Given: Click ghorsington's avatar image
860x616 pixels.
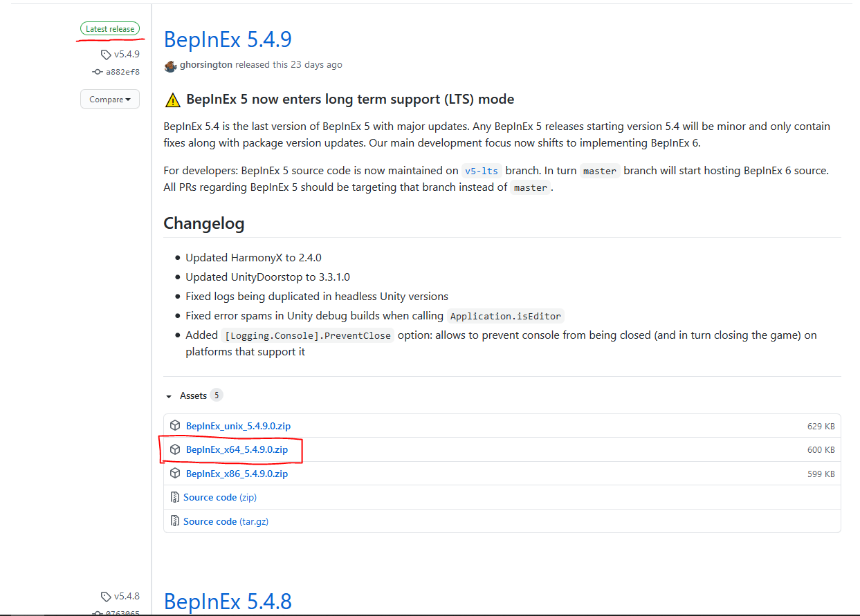Looking at the screenshot, I should (170, 66).
